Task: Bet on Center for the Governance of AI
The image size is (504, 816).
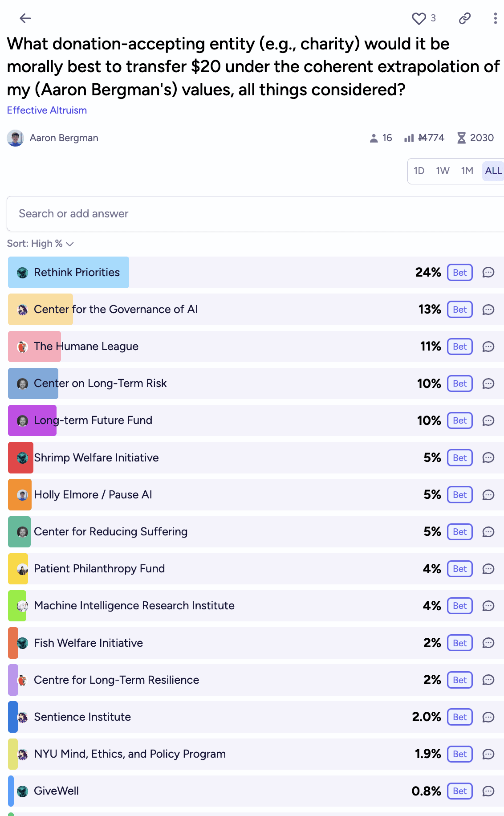Action: pyautogui.click(x=460, y=310)
